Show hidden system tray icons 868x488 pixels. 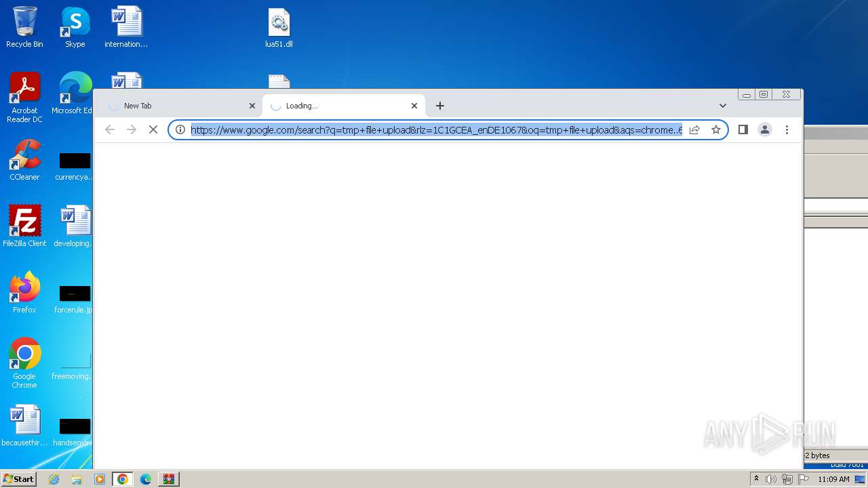coord(756,479)
